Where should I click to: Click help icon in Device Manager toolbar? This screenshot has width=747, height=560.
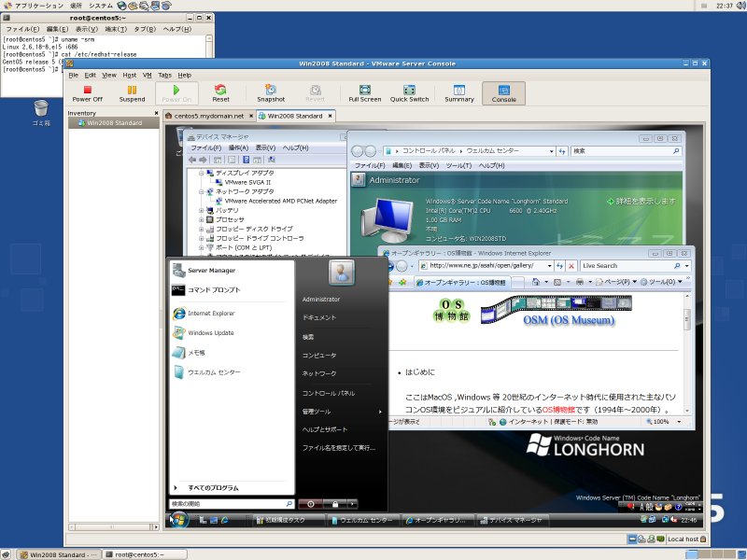pyautogui.click(x=246, y=160)
